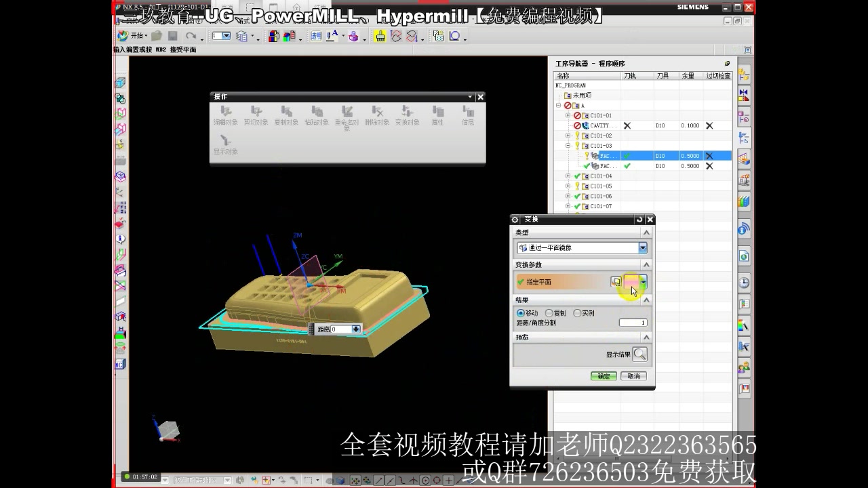The height and width of the screenshot is (488, 868).
Task: Click the 显示结果 magnifier in the Transform dialog
Action: [x=639, y=354]
